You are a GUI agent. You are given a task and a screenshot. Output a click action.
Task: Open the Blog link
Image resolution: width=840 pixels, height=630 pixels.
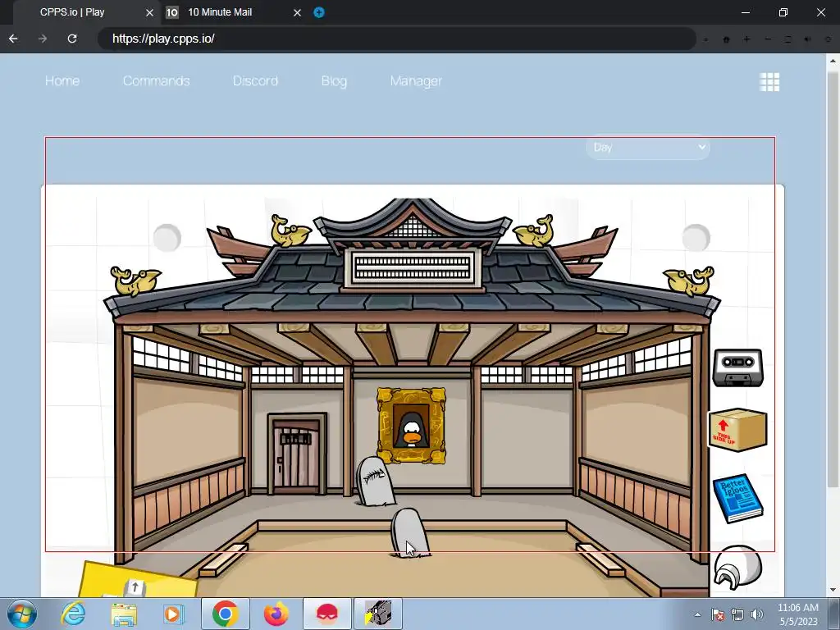pyautogui.click(x=334, y=81)
